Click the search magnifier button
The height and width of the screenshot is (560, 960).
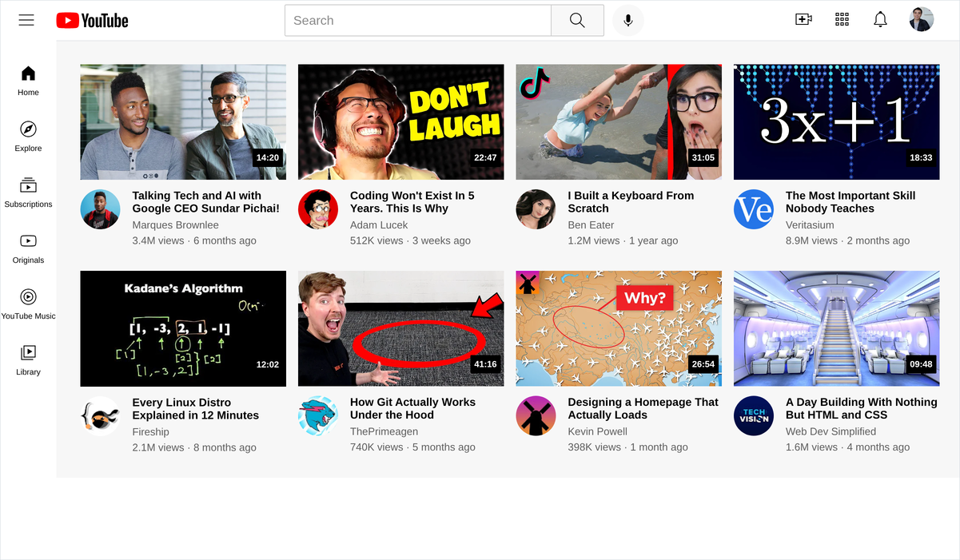pos(577,21)
